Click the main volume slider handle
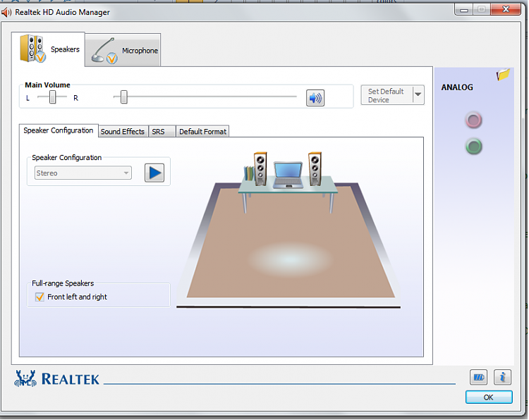This screenshot has height=420, width=529. (124, 97)
